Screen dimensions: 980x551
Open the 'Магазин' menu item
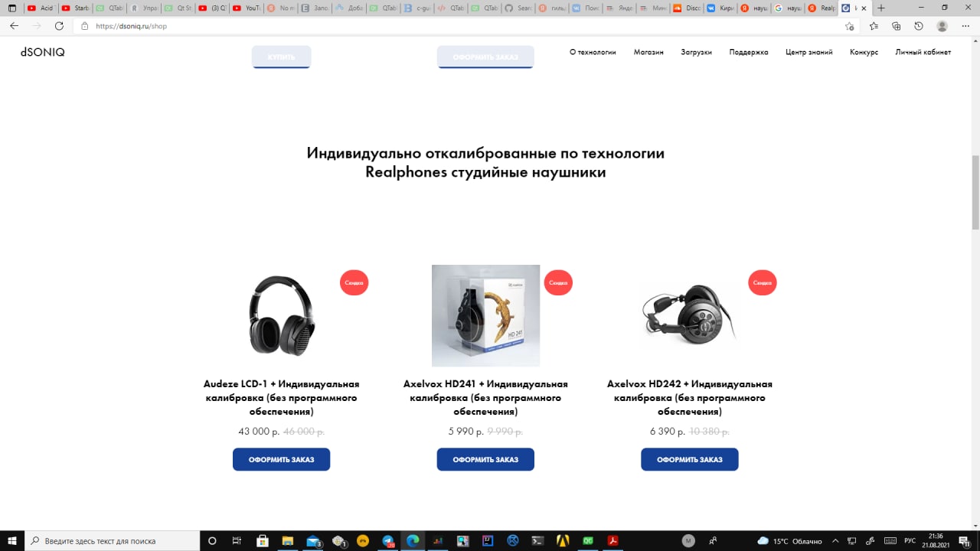(x=648, y=52)
